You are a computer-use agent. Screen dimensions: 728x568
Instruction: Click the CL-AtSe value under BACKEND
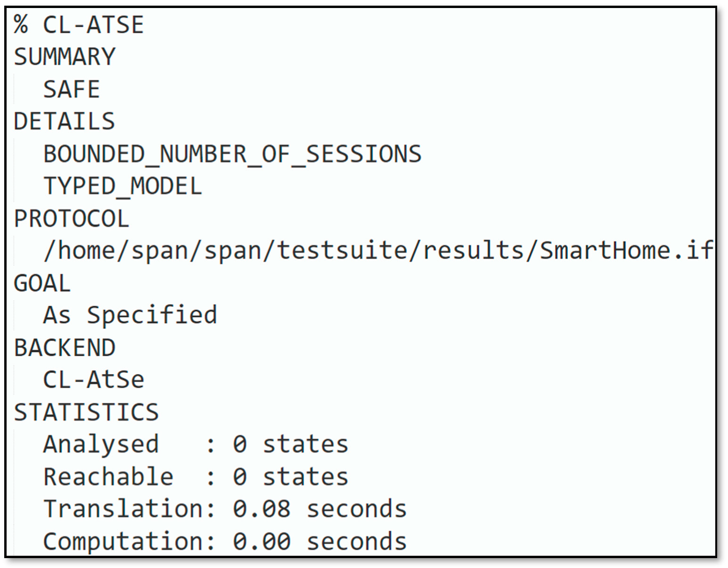[x=93, y=380]
